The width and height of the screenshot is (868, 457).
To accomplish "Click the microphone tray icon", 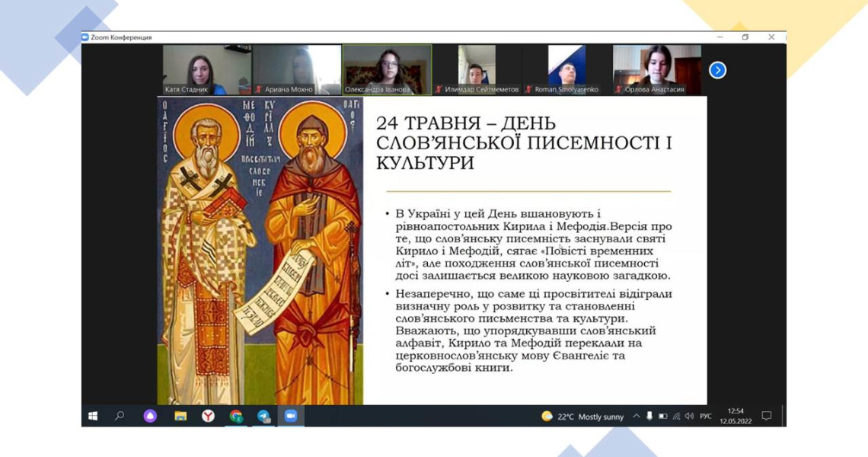I will pos(649,416).
